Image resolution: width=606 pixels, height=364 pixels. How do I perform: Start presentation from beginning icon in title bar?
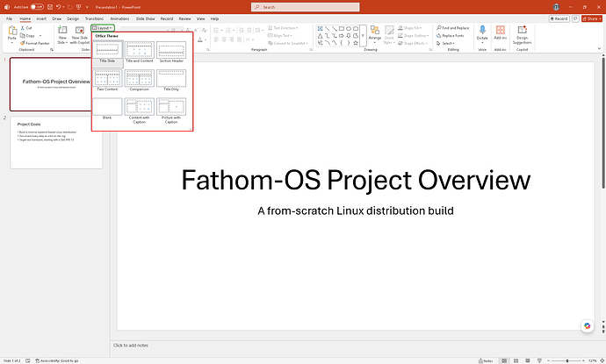pos(79,7)
